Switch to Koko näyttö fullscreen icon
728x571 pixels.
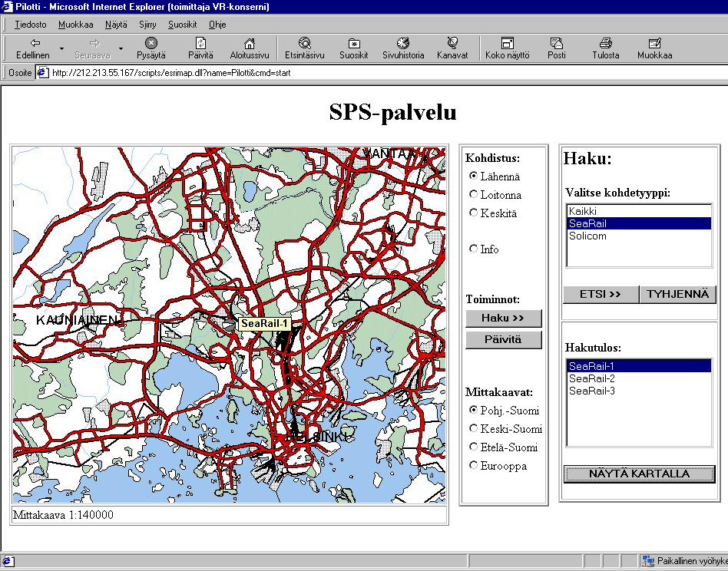coord(508,43)
